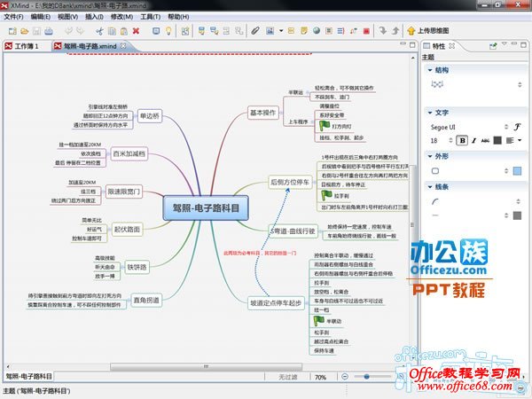
Task: Close the 驾照-电子路.xmind tab
Action: click(x=123, y=46)
